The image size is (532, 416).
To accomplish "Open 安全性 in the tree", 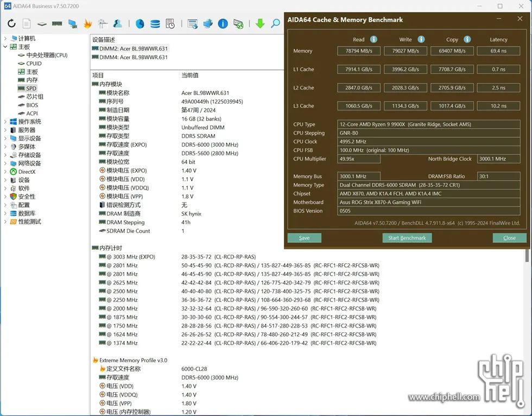I will [27, 197].
